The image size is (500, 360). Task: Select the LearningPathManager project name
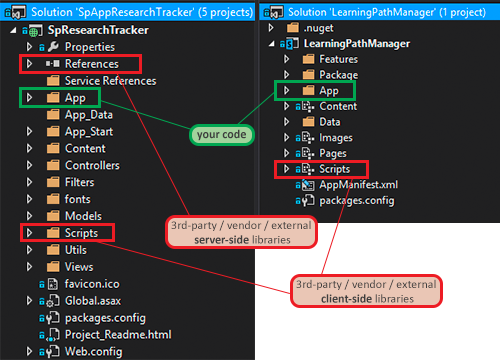[357, 44]
